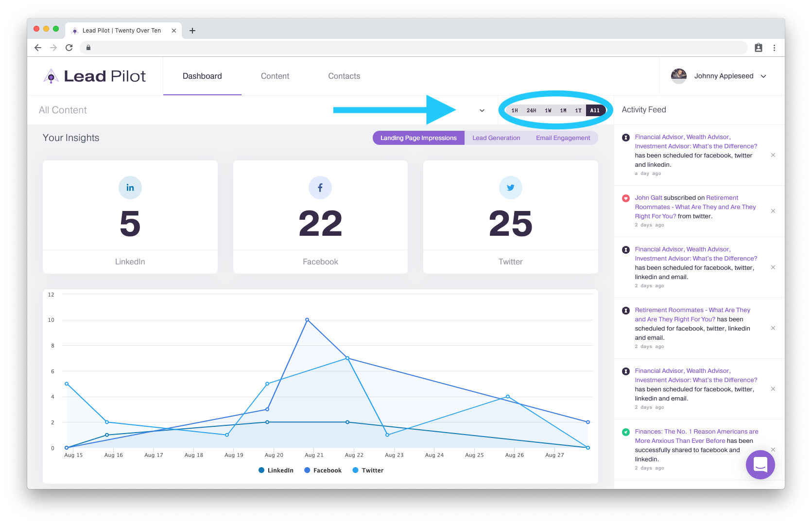This screenshot has width=812, height=525.
Task: Toggle LinkedIn series in chart legend
Action: (276, 470)
